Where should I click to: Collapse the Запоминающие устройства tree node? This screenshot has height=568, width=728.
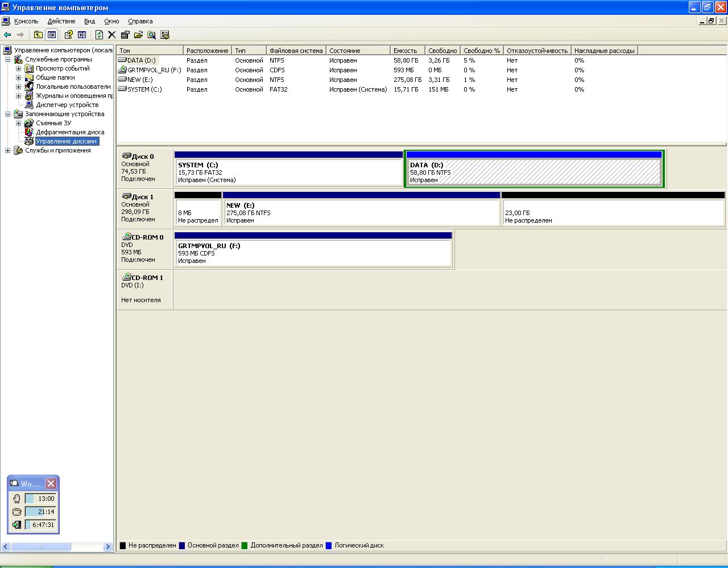[7, 114]
